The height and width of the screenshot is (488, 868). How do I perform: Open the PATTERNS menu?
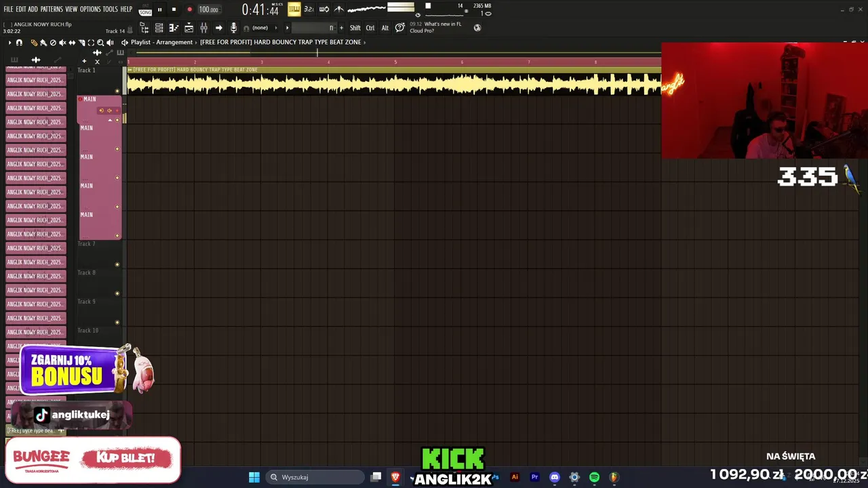coord(52,9)
